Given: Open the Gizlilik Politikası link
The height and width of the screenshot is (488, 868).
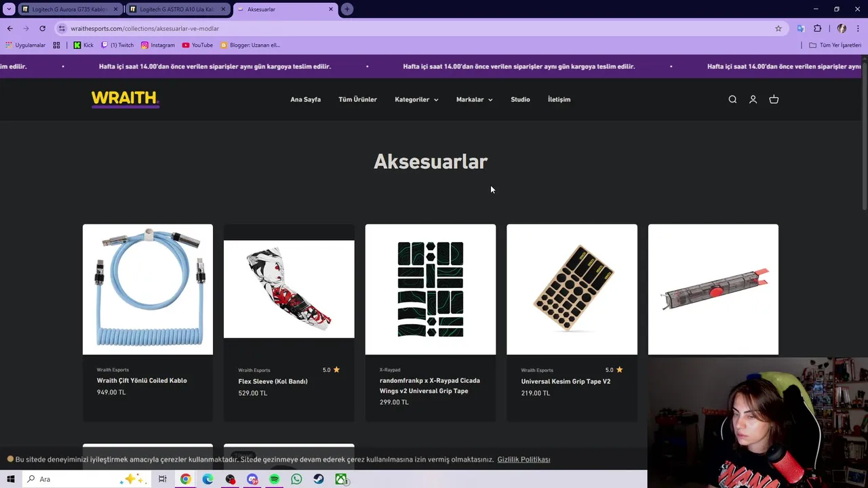Looking at the screenshot, I should [524, 460].
